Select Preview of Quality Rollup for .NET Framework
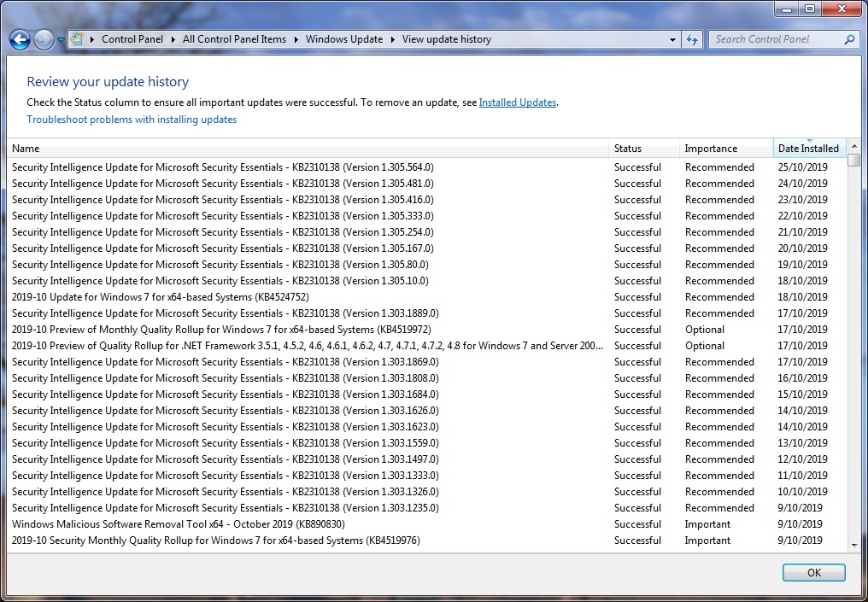 point(426,346)
